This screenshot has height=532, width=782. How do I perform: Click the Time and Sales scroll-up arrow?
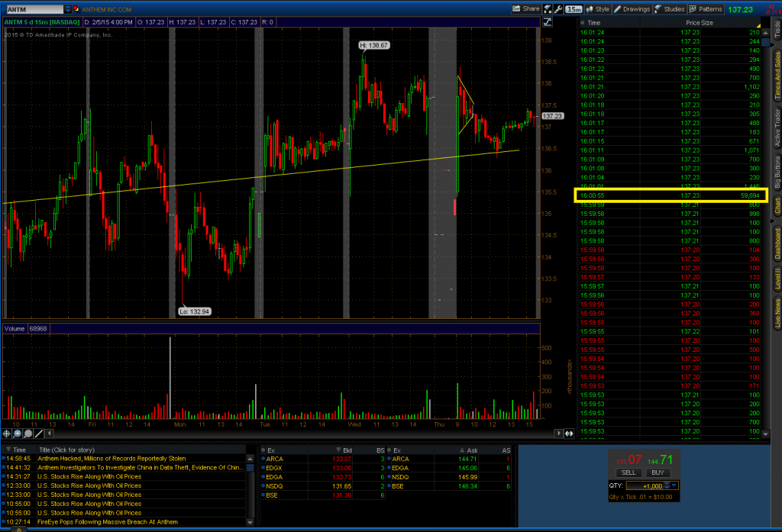pyautogui.click(x=765, y=32)
